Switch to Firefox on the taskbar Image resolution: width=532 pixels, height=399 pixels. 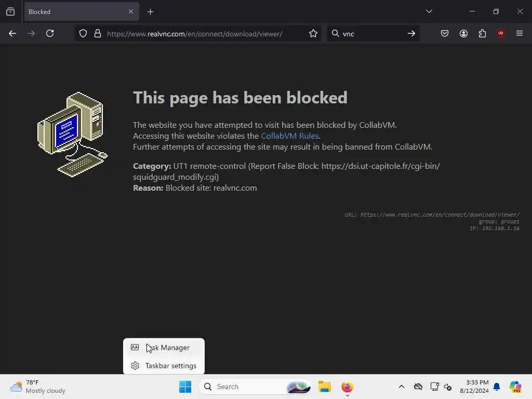347,387
